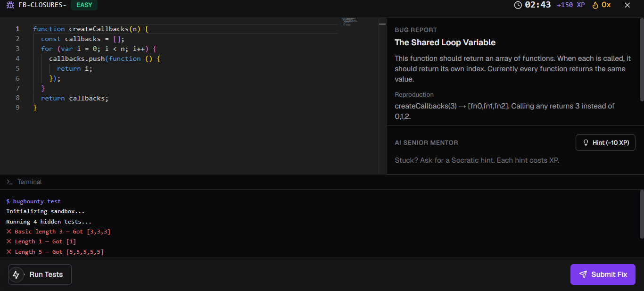
Task: Click the EASY difficulty badge
Action: coord(84,5)
